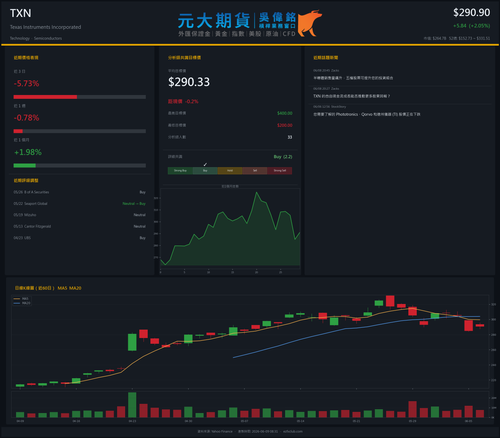
Task: Click the Buy (2.2) consensus rating
Action: pyautogui.click(x=283, y=157)
